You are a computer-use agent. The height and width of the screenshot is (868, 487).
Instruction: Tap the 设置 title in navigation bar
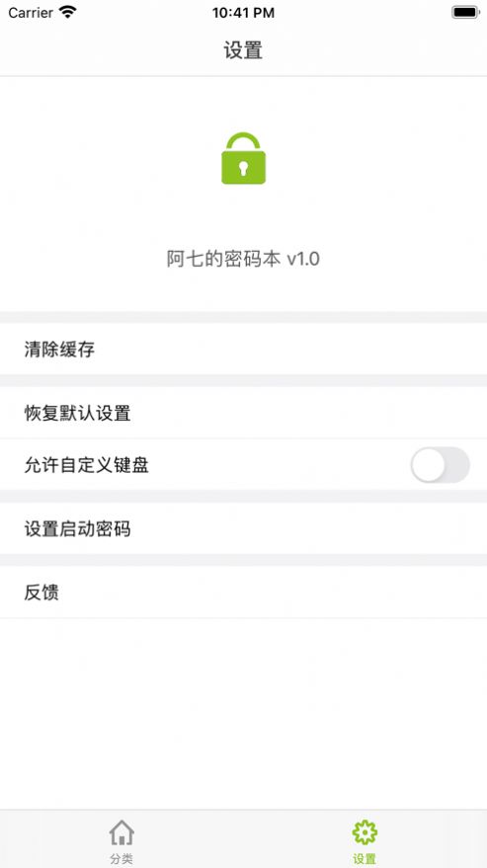click(x=243, y=50)
